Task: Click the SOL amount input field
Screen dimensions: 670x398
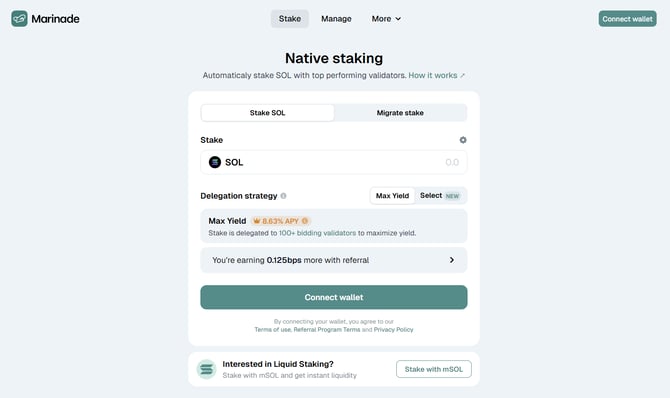Action: [334, 162]
